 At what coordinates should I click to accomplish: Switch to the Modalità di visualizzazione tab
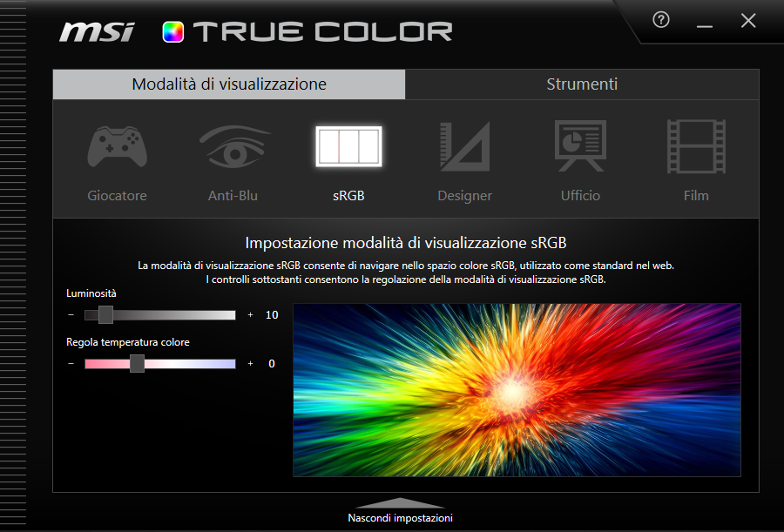pyautogui.click(x=229, y=84)
